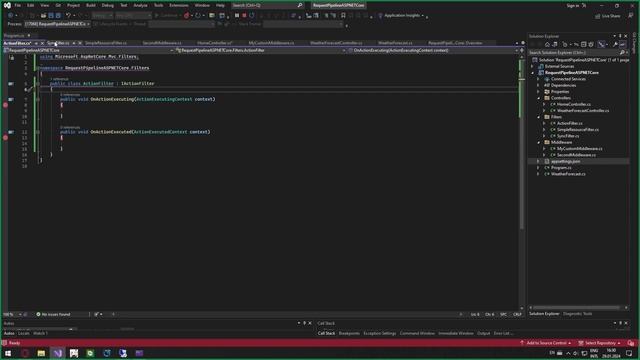
Task: Click the Windows Start button
Action: pyautogui.click(x=8, y=353)
